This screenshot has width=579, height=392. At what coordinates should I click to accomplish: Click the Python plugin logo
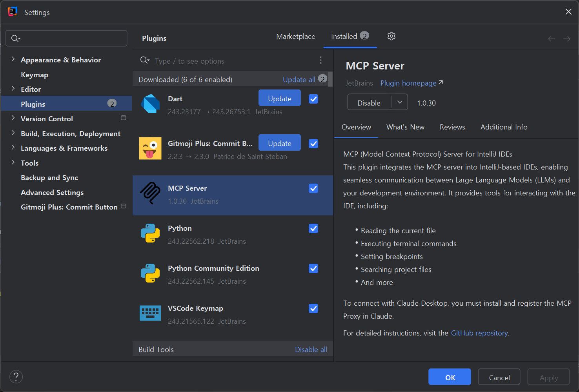[x=150, y=233]
